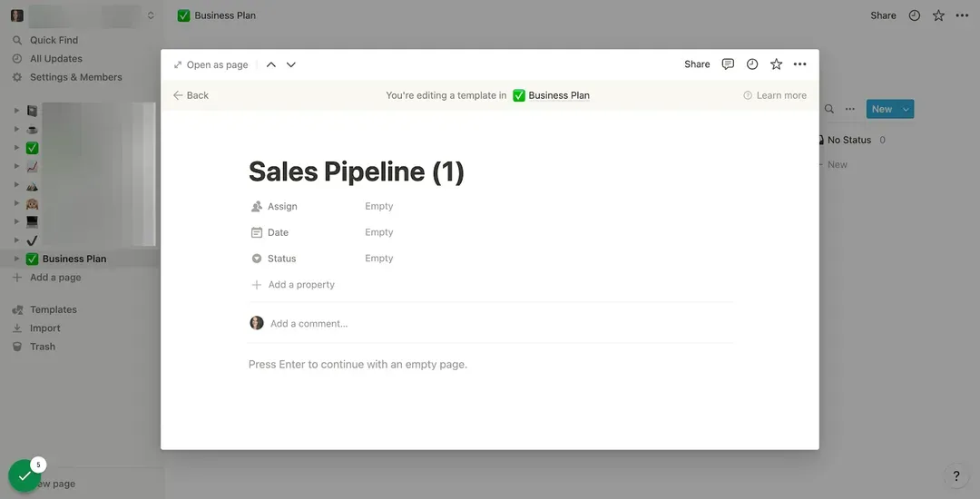Expand the Business Plan sidebar toggle arrow

(x=17, y=259)
